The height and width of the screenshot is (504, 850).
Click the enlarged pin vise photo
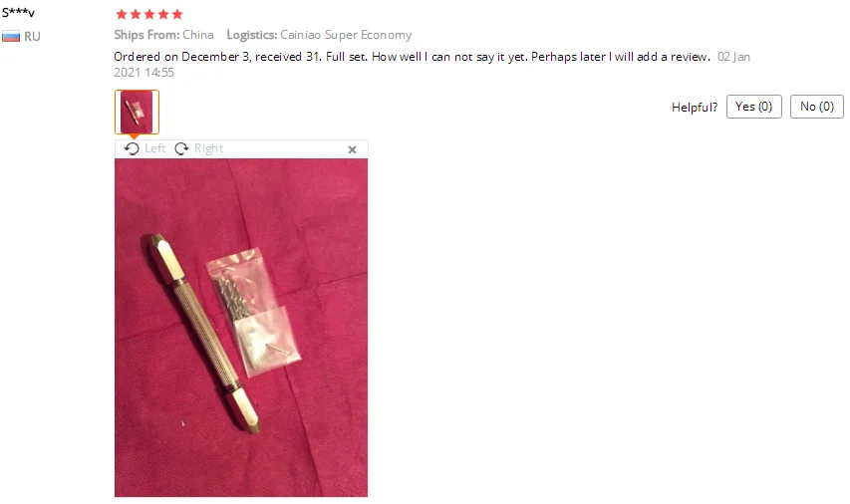tap(241, 328)
